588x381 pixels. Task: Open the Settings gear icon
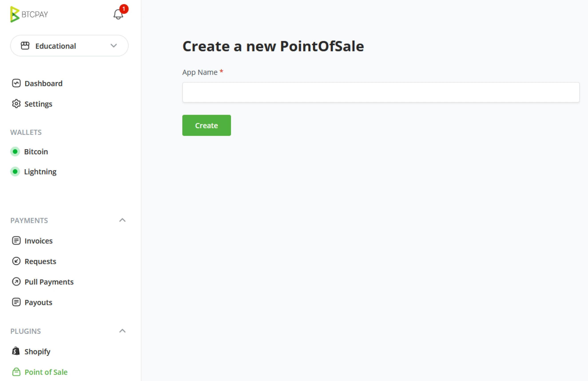(16, 104)
